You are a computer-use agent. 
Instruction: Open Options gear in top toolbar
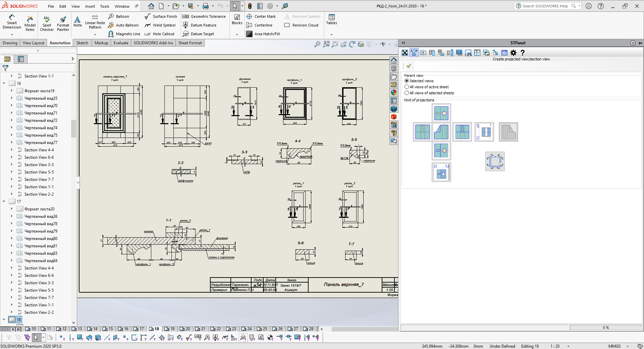click(x=270, y=6)
